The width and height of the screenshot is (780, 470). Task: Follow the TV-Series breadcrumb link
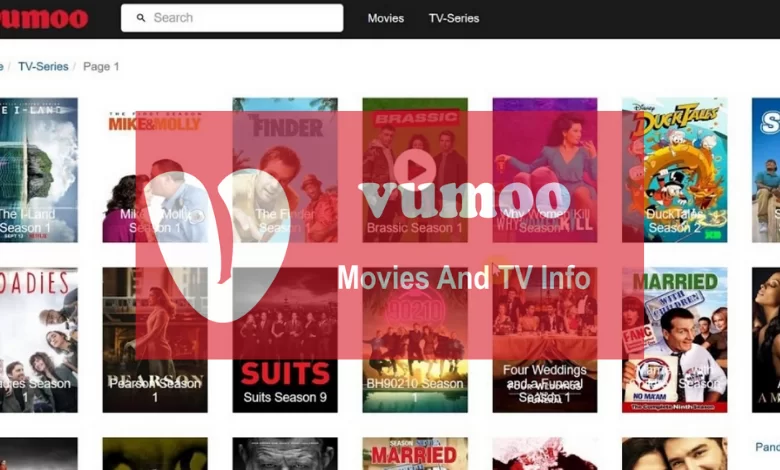coord(43,67)
